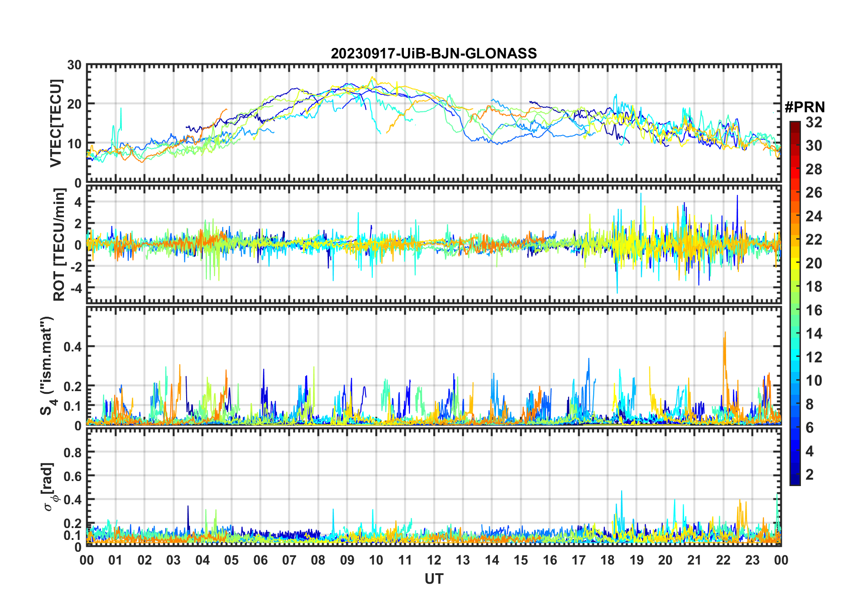Select PRN colorbar tick label 8
The width and height of the screenshot is (868, 607).
810,404
